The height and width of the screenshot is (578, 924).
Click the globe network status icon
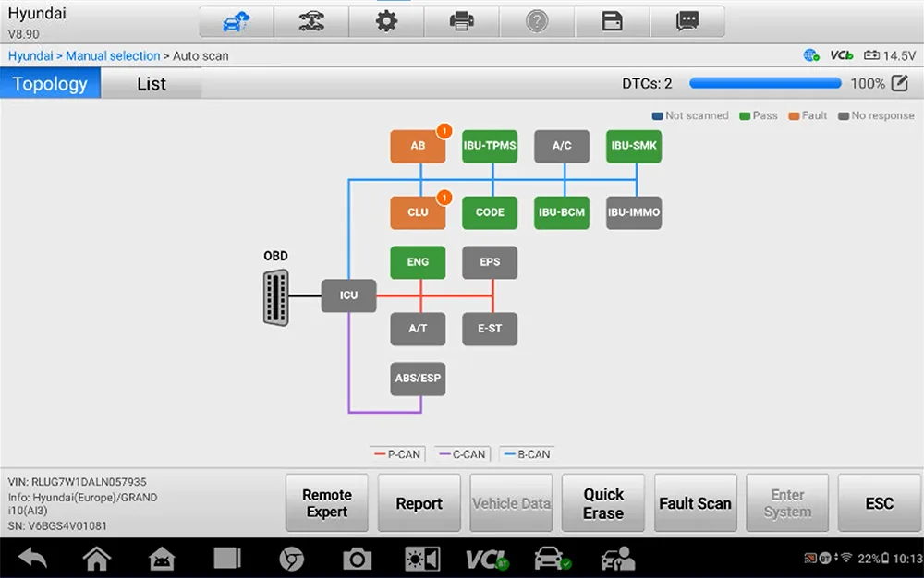coord(811,55)
